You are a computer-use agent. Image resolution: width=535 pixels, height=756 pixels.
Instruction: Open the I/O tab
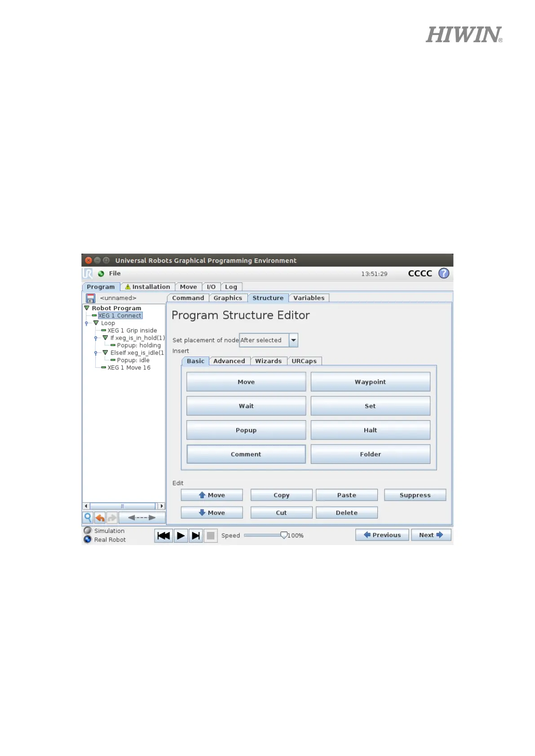(211, 287)
